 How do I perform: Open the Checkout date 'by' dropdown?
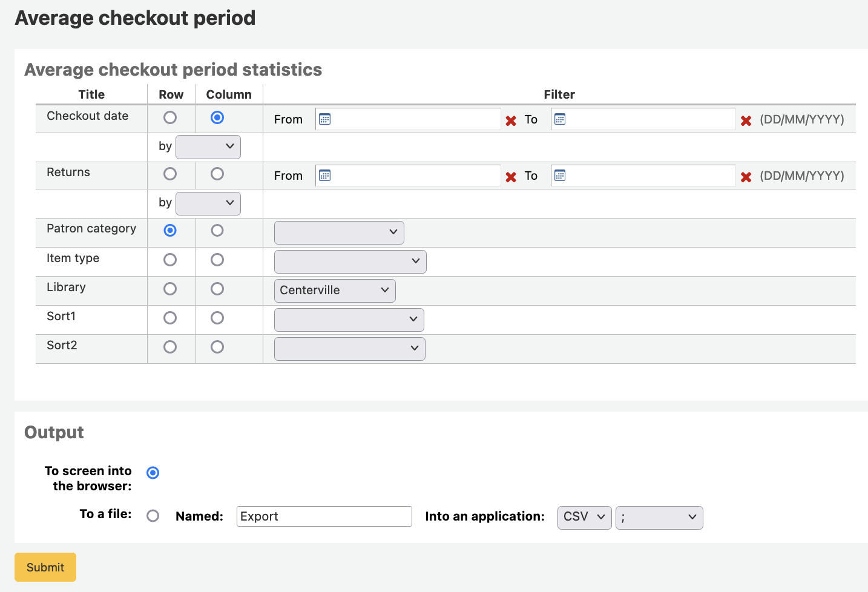click(x=208, y=147)
